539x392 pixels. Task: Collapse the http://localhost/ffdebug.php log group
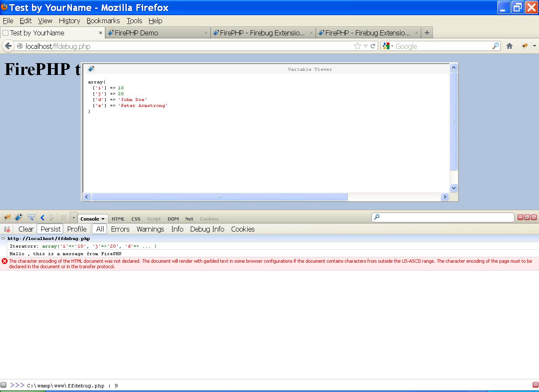pyautogui.click(x=3, y=238)
